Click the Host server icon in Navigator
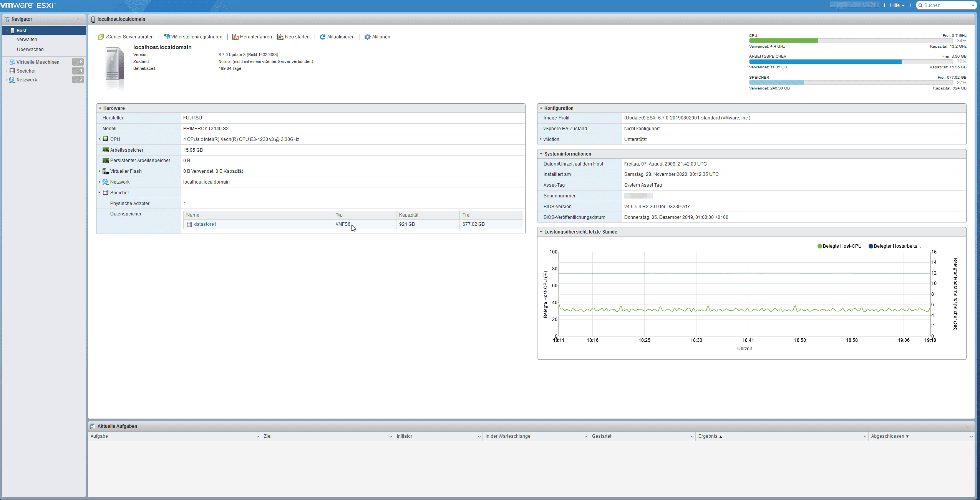The image size is (980, 500). (x=13, y=31)
